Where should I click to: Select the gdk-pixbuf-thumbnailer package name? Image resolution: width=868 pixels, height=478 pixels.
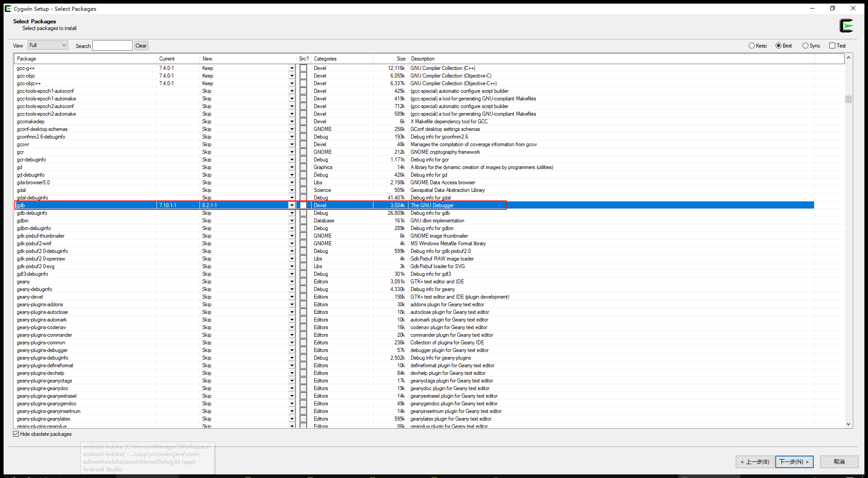[41, 236]
